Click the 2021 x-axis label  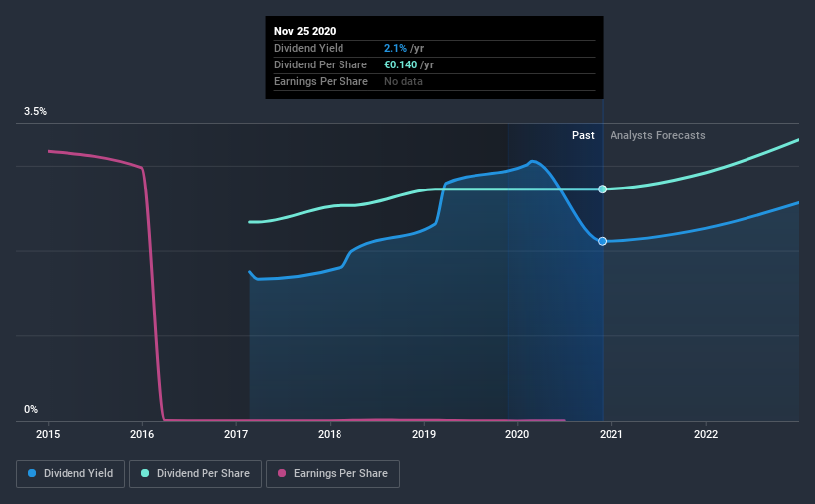(x=611, y=434)
